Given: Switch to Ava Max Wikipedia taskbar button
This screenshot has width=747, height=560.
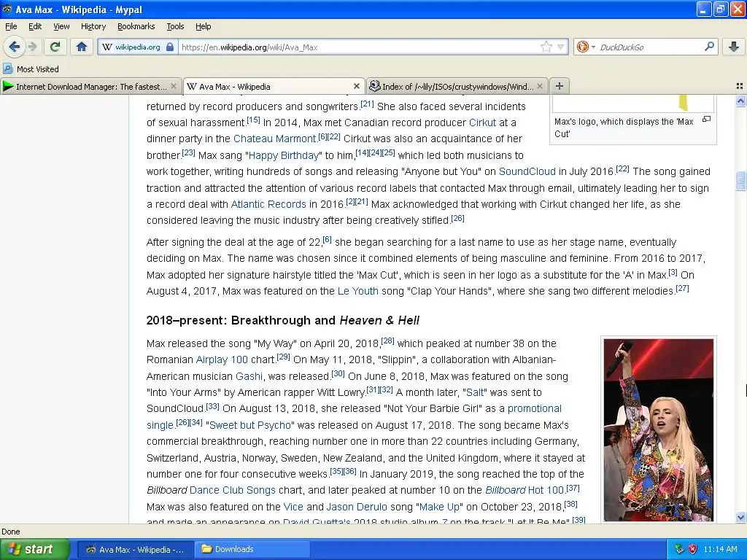Looking at the screenshot, I should click(135, 550).
